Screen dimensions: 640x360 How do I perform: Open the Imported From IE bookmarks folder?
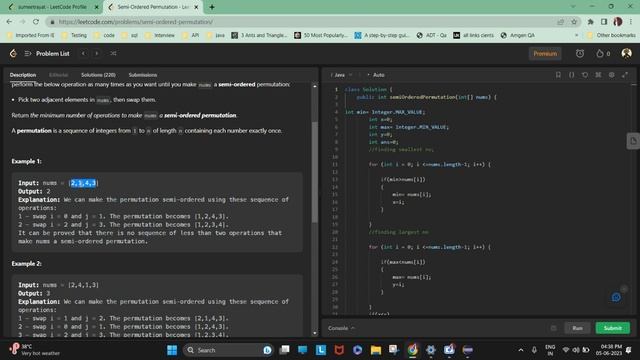[30, 36]
